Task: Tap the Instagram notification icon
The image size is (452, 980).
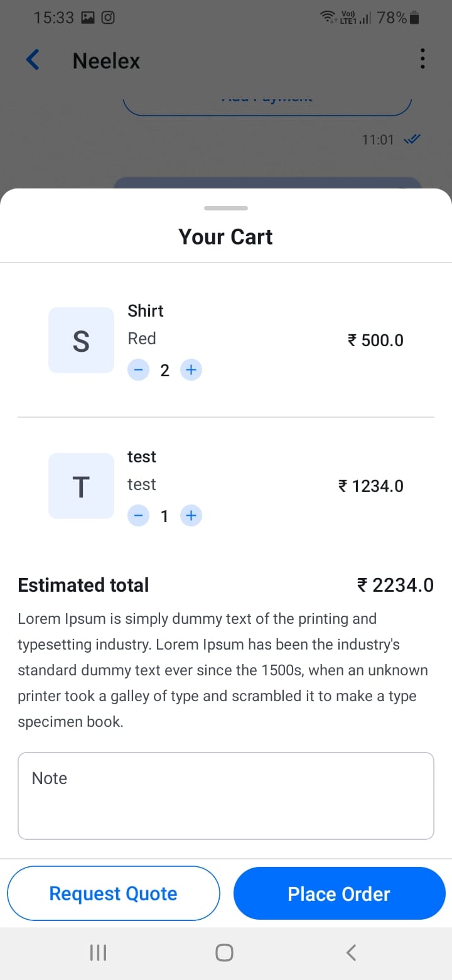Action: pos(108,18)
